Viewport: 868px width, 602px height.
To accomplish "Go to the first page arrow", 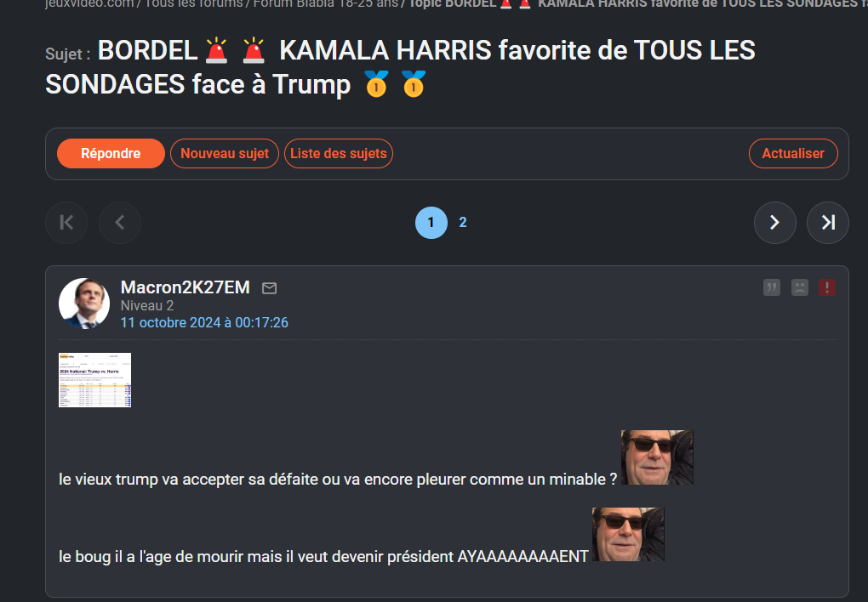I will point(66,223).
